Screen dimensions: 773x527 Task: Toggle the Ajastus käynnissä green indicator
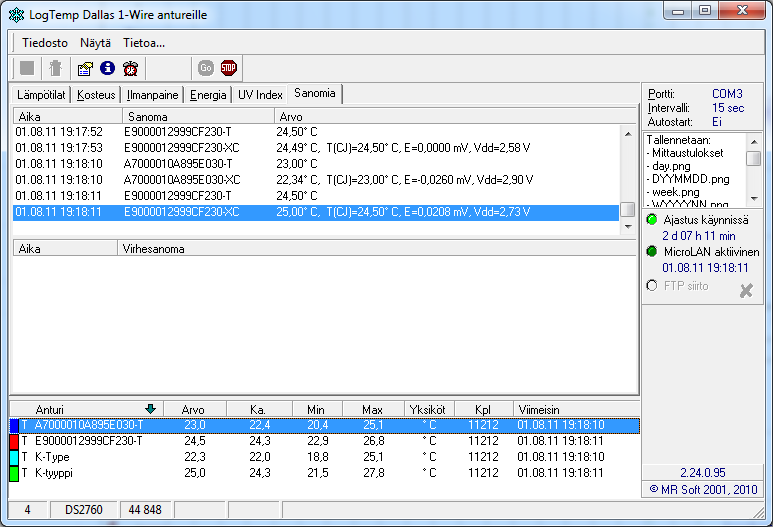[652, 220]
